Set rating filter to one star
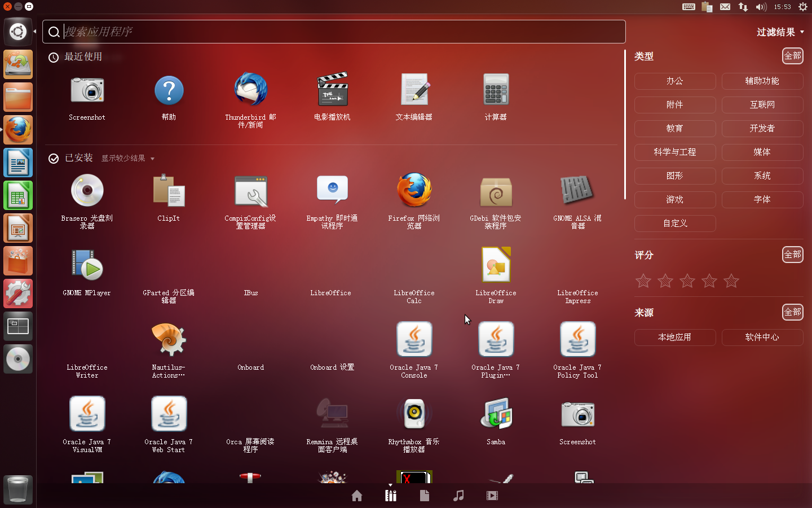 (643, 281)
